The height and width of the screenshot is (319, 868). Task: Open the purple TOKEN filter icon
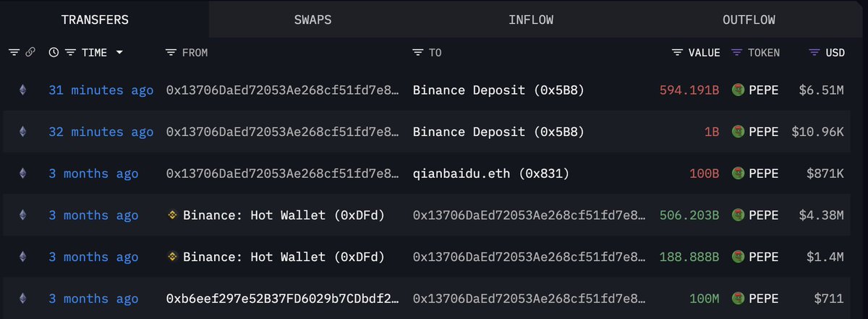(737, 53)
